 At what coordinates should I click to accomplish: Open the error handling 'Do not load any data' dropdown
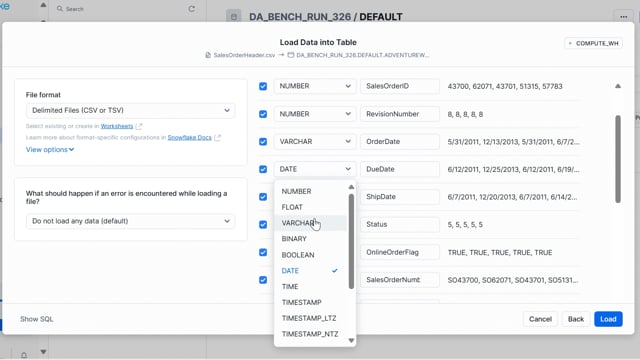131,221
